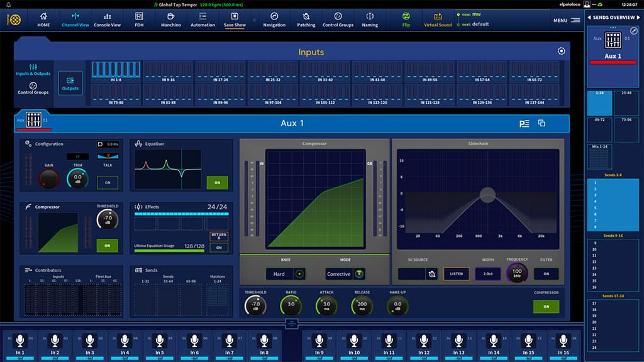The image size is (644, 362).
Task: Click next arrow in Sends Overview
Action: tap(638, 17)
